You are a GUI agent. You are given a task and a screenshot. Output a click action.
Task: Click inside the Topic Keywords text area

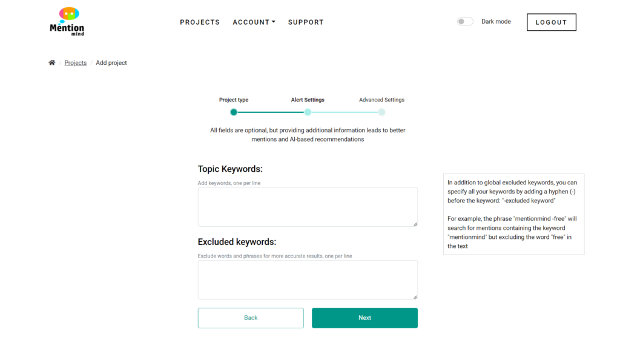point(308,206)
